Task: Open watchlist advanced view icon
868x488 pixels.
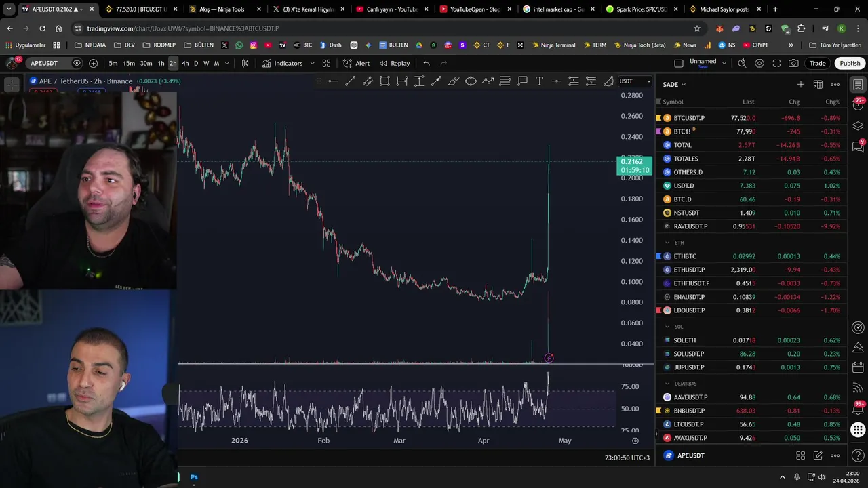Action: click(818, 85)
